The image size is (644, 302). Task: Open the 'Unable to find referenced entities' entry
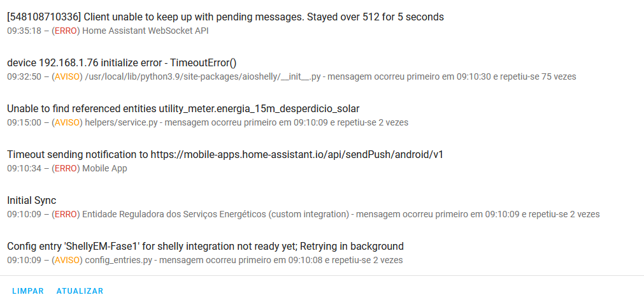tap(322, 115)
